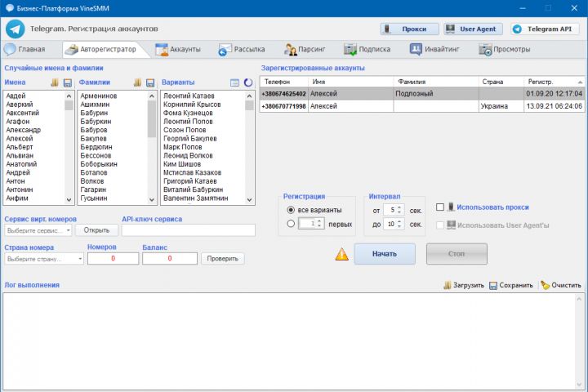Click the warning triangle icon near Начать
The image size is (588, 392).
[x=341, y=254]
